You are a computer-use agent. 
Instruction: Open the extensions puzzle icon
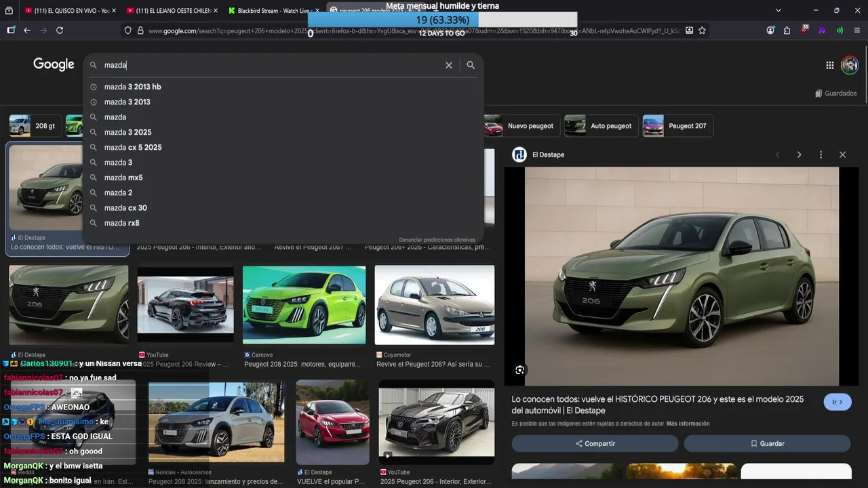pyautogui.click(x=787, y=30)
